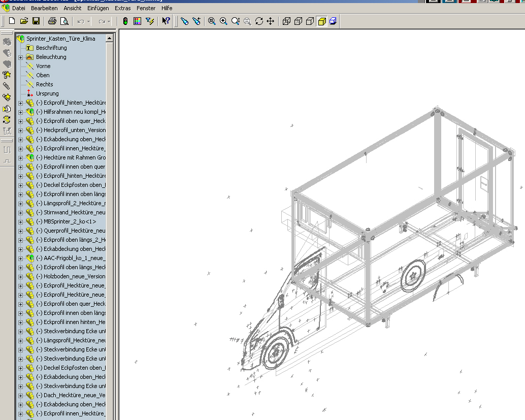Expand the MBSprinter_2_ko<1> component

click(x=20, y=222)
